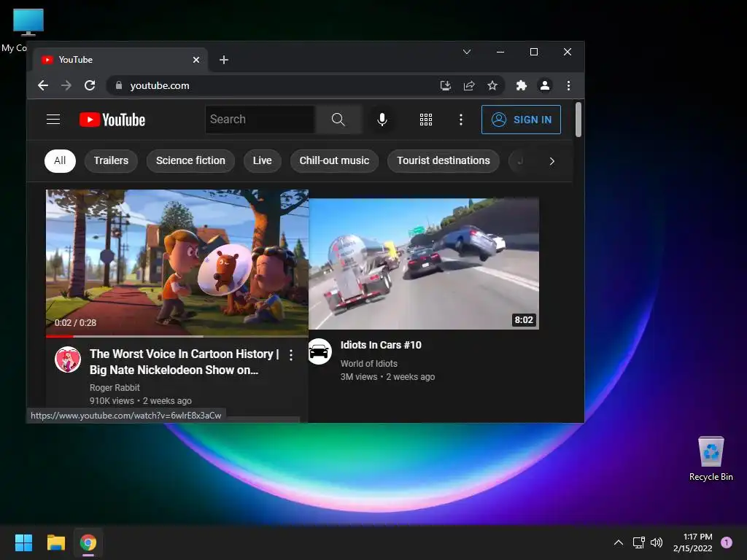Click the YouTube logo
Screen dimensions: 747x560
pyautogui.click(x=112, y=120)
